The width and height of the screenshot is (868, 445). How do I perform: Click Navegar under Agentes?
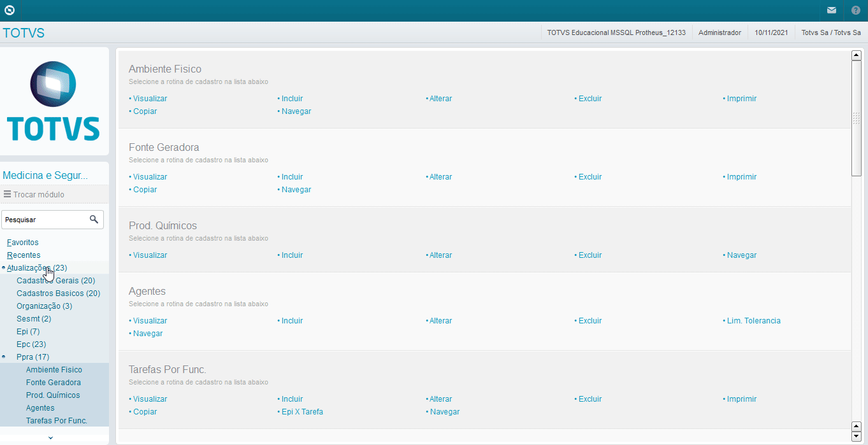click(147, 334)
